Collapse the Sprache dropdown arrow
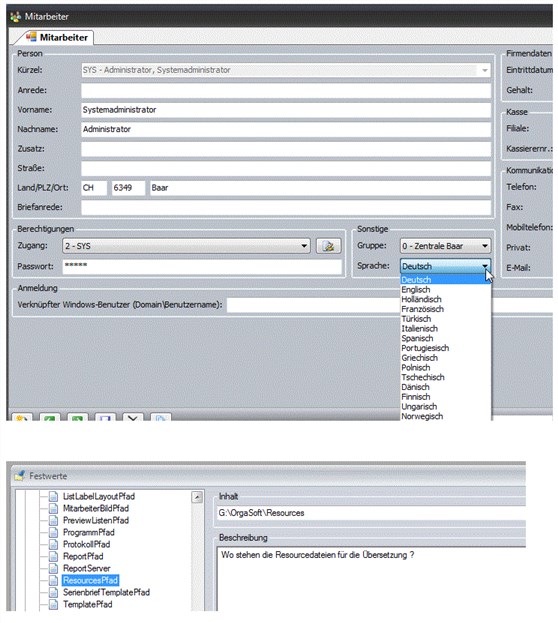Viewport: 558px width, 623px height. (x=485, y=266)
